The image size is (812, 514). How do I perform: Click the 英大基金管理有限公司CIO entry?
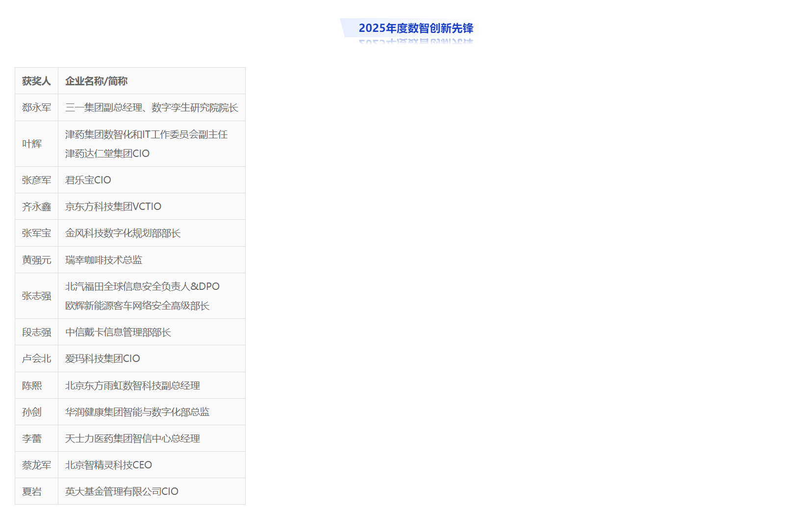pos(122,491)
